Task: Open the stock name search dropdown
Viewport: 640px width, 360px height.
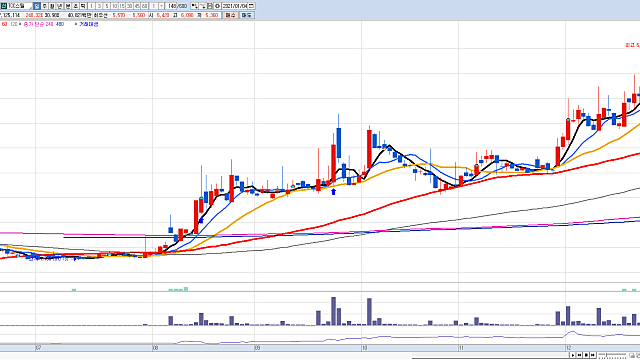Action: tap(30, 8)
